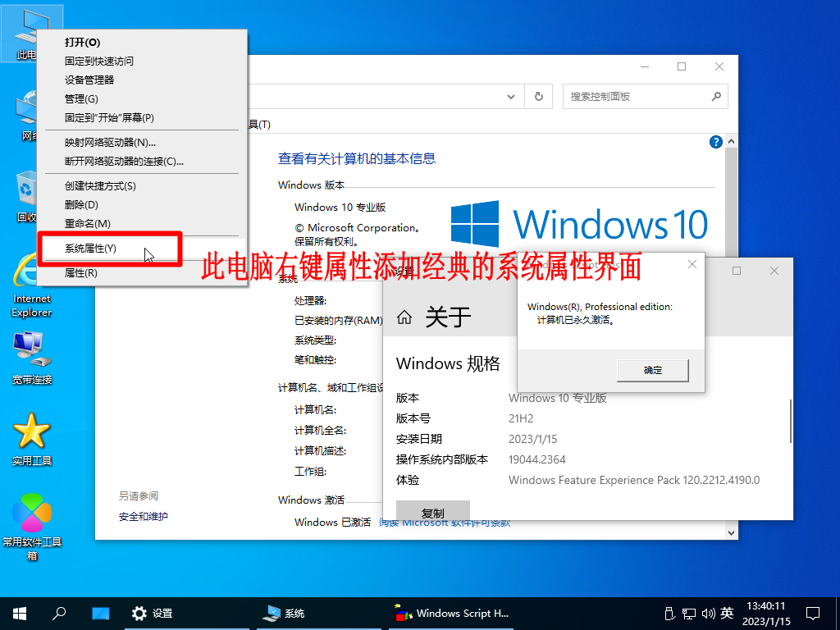Click the System window scrollbar down arrow
This screenshot has width=840, height=630.
(731, 533)
